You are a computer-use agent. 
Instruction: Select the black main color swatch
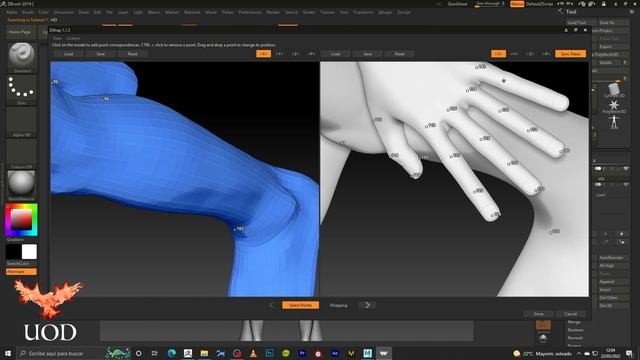pyautogui.click(x=13, y=252)
